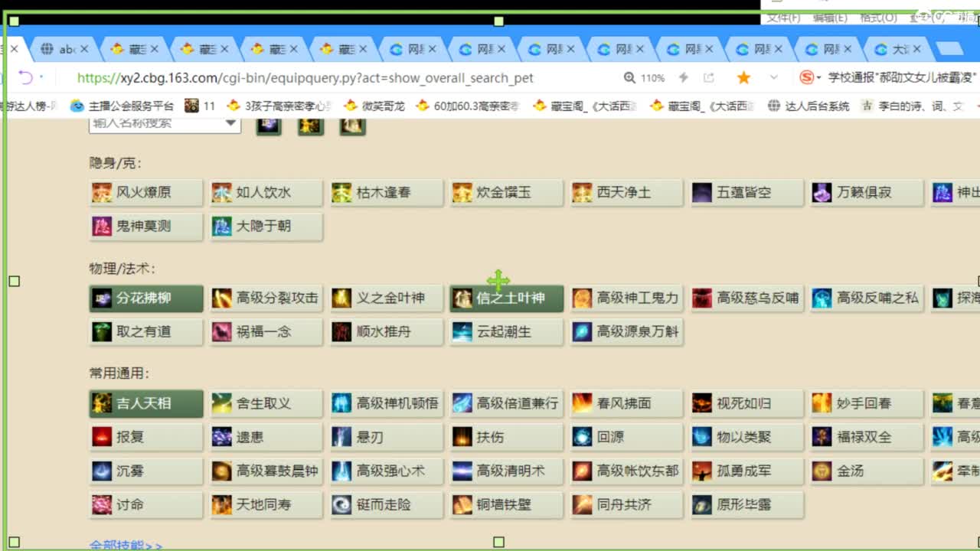
Task: Select the 风火燎原 skill
Action: pos(146,193)
